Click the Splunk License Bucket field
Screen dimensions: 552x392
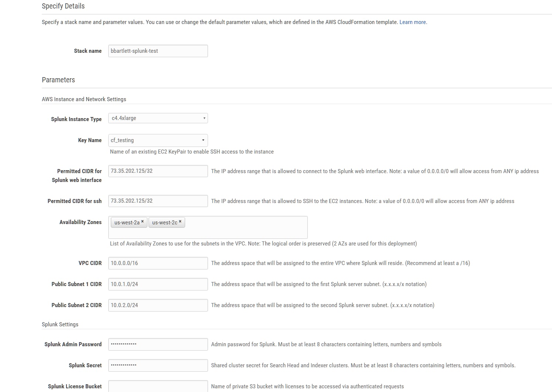[x=158, y=386]
